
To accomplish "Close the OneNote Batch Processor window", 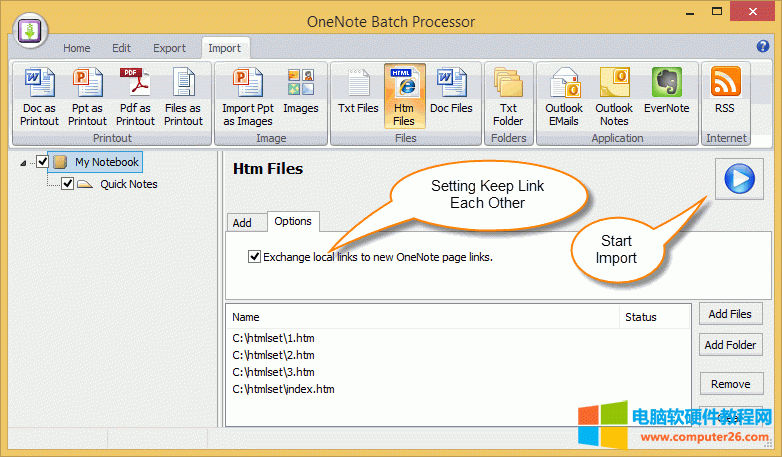I will tap(753, 11).
